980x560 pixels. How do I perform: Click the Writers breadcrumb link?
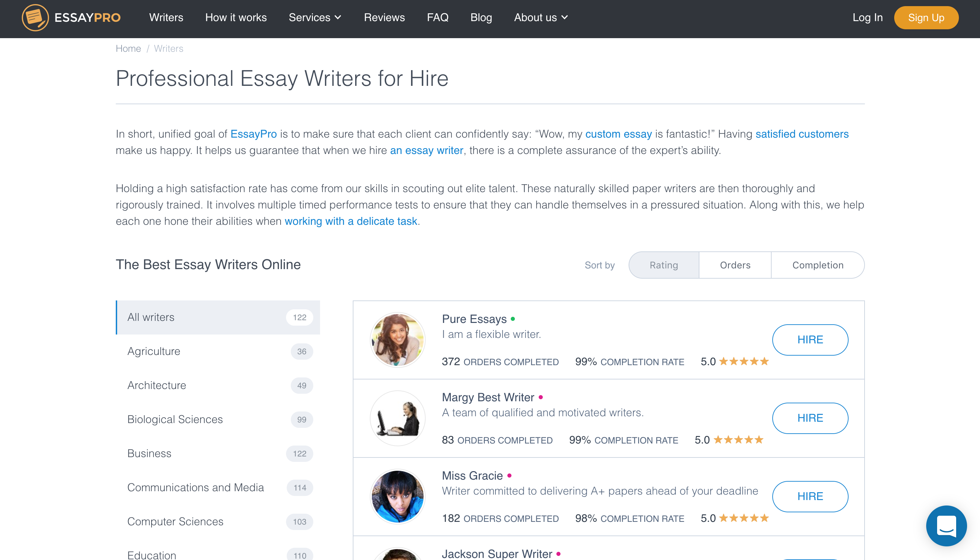169,48
